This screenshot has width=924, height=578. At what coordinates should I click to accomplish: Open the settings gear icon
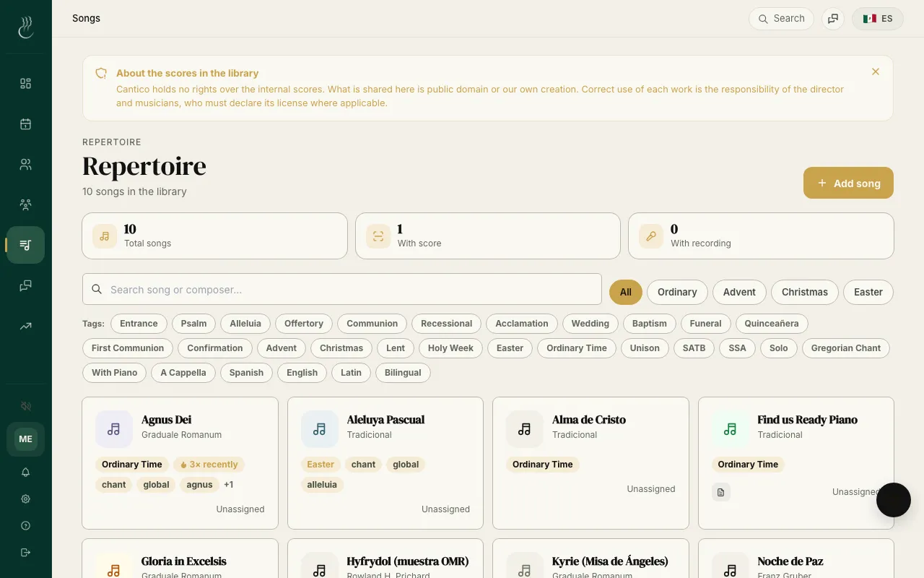pyautogui.click(x=26, y=499)
